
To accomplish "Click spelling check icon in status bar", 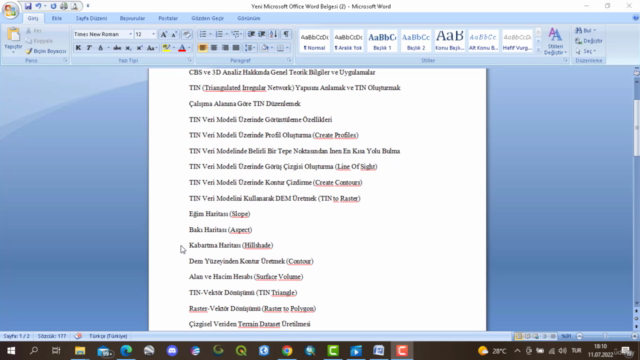I will 78,336.
